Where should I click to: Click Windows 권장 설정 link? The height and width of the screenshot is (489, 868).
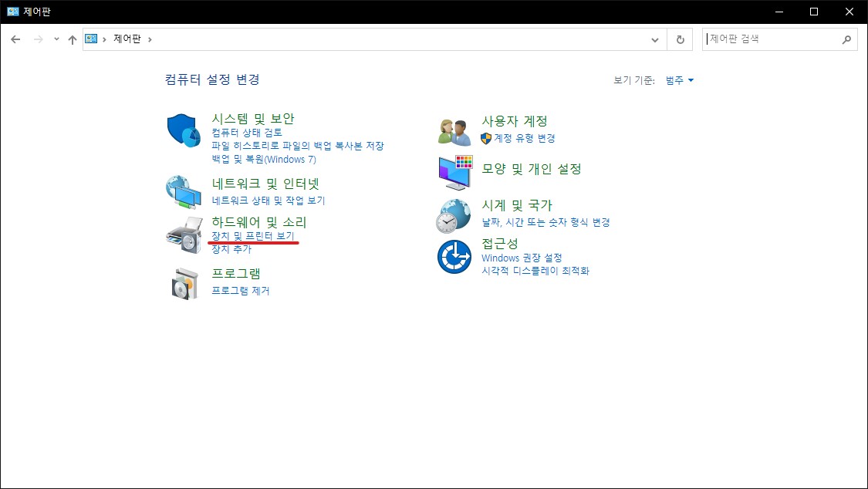(522, 258)
